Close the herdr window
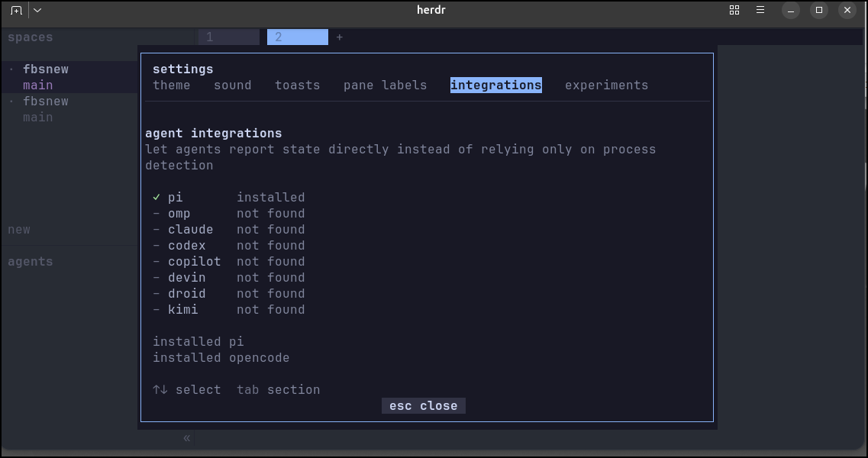 pos(847,10)
